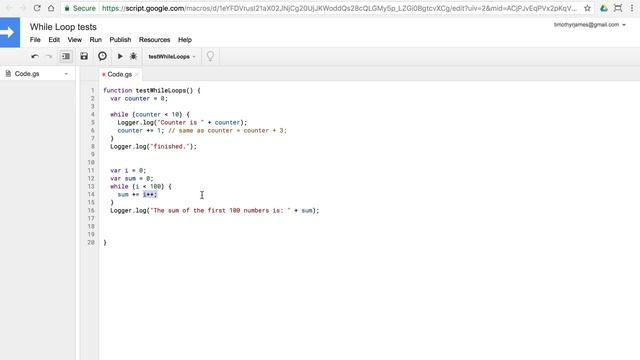The height and width of the screenshot is (360, 640).
Task: Click the code 'var counter = 0;'
Action: 139,98
